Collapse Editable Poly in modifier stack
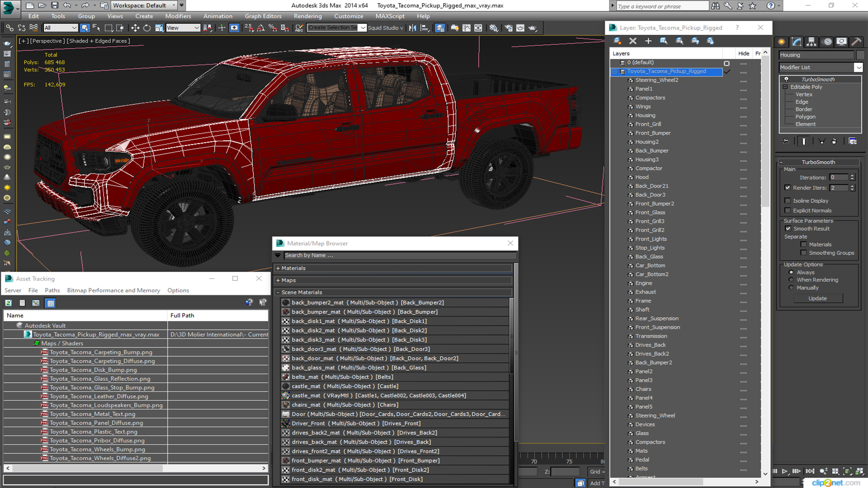The image size is (868, 488). pos(786,87)
